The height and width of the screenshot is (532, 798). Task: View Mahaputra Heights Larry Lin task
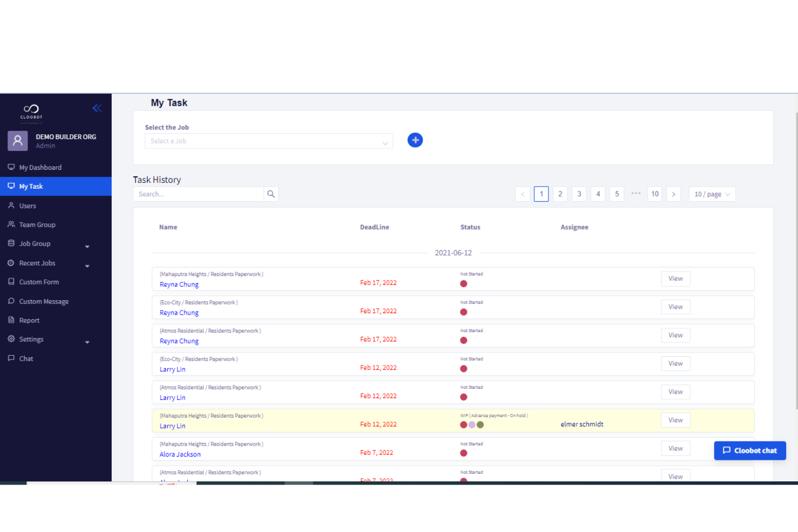point(676,420)
